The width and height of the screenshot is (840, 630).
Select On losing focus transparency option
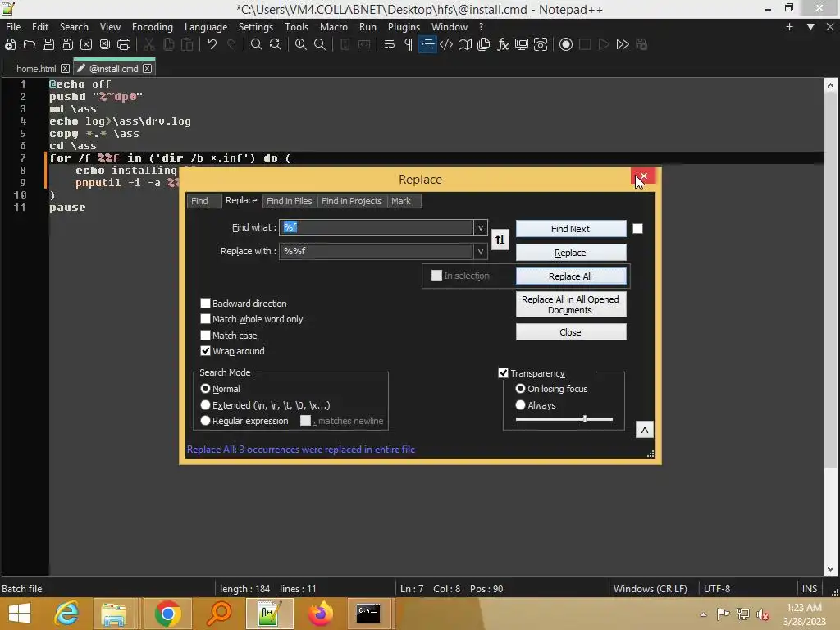520,388
